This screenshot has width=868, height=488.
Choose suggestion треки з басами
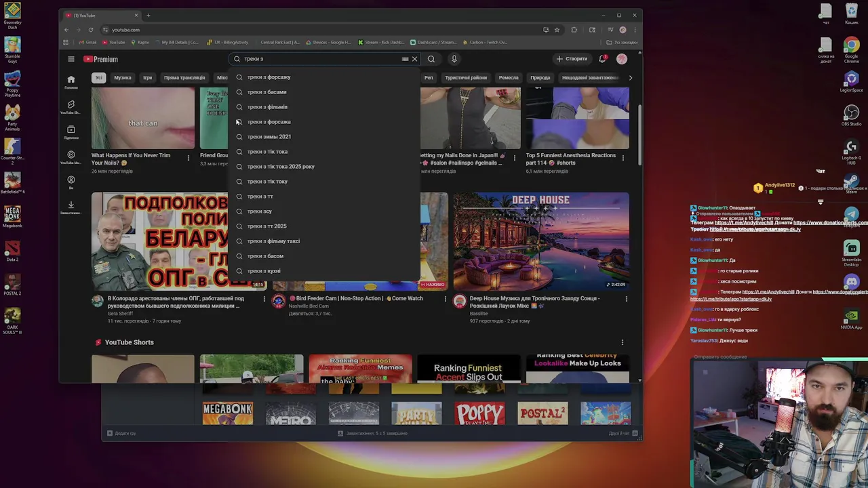(324, 92)
